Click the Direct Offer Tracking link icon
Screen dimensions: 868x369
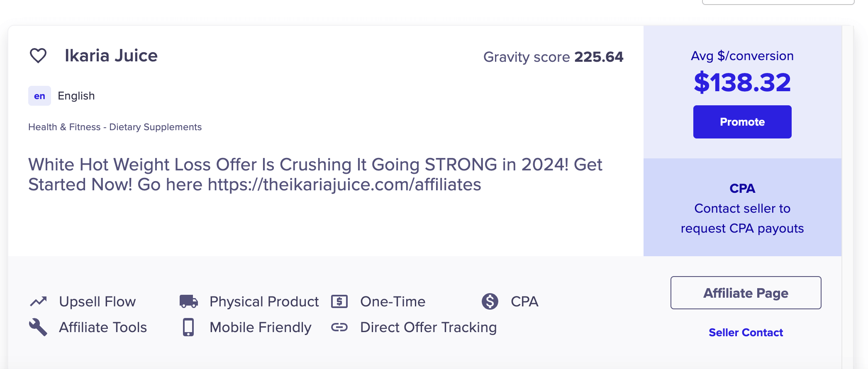[339, 328]
